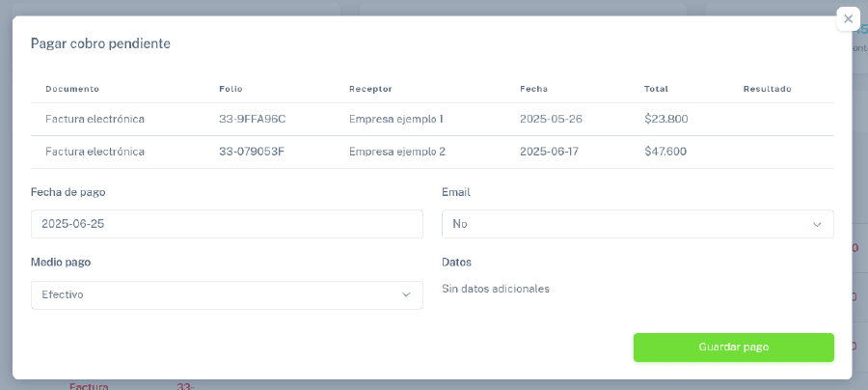
Task: Click the Email dropdown chevron arrow
Action: pos(817,224)
